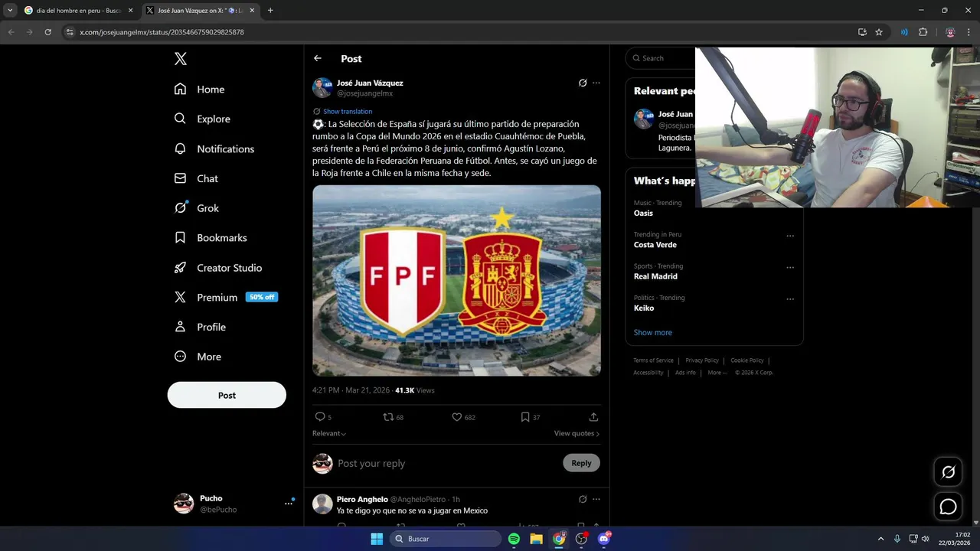The height and width of the screenshot is (551, 980).
Task: Click Grok explain icon on main post
Action: 583,83
